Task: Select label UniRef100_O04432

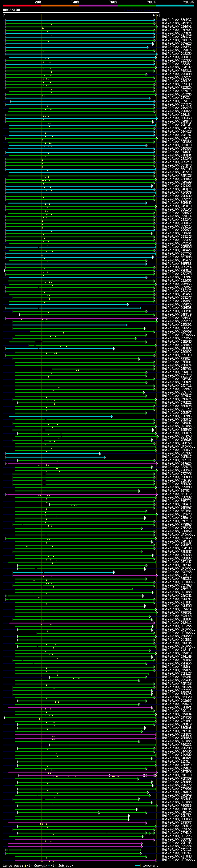Action: [177, 318]
